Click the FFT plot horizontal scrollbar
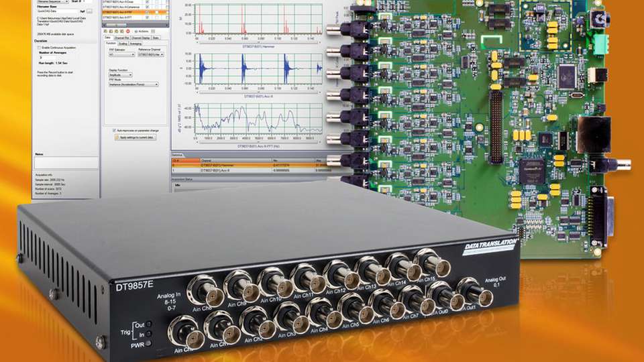Viewport: 644px width, 362px height. point(258,142)
